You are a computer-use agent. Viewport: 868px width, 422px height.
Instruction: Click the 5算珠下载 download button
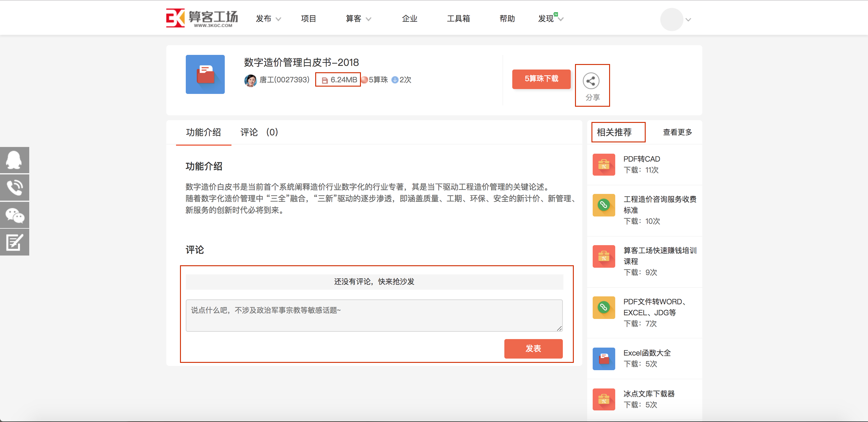click(x=541, y=79)
